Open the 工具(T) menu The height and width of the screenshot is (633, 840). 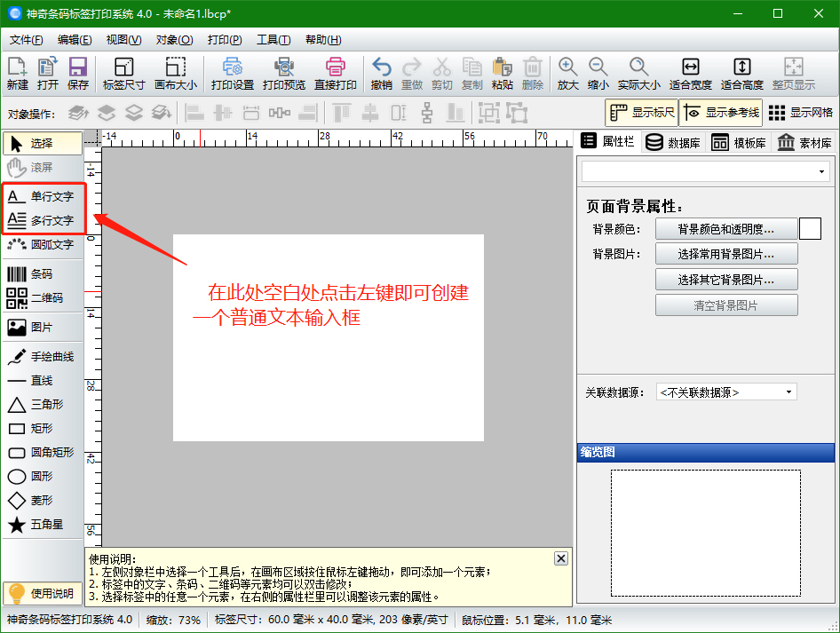(x=273, y=40)
